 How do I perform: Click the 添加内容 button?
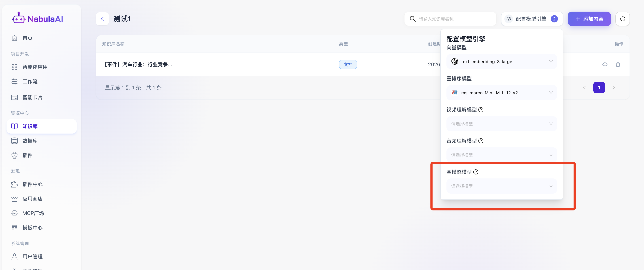point(589,19)
